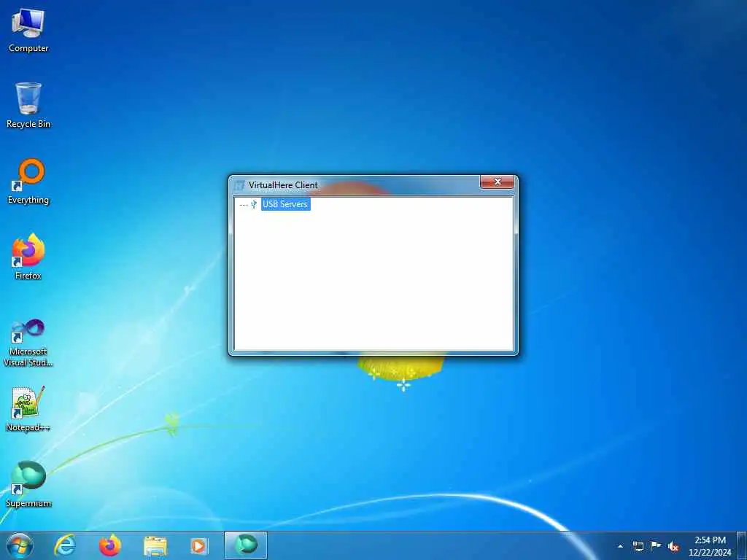The width and height of the screenshot is (747, 560).
Task: Open the Computer desktop icon
Action: pyautogui.click(x=28, y=31)
